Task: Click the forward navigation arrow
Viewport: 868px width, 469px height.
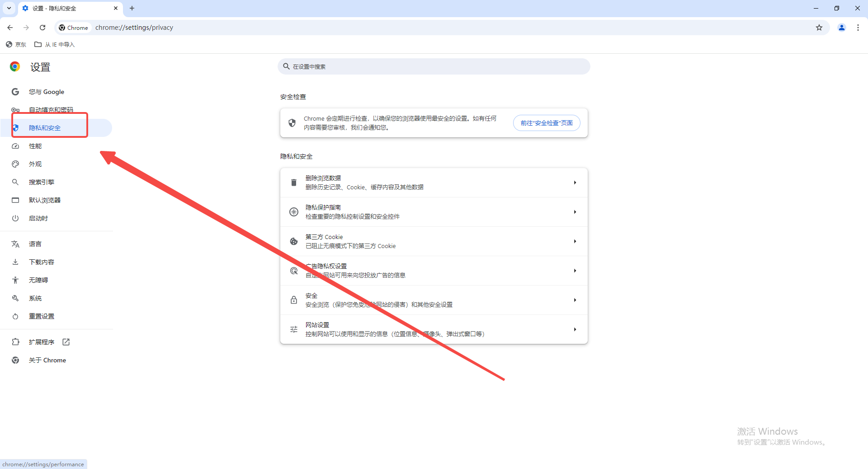Action: [x=26, y=28]
